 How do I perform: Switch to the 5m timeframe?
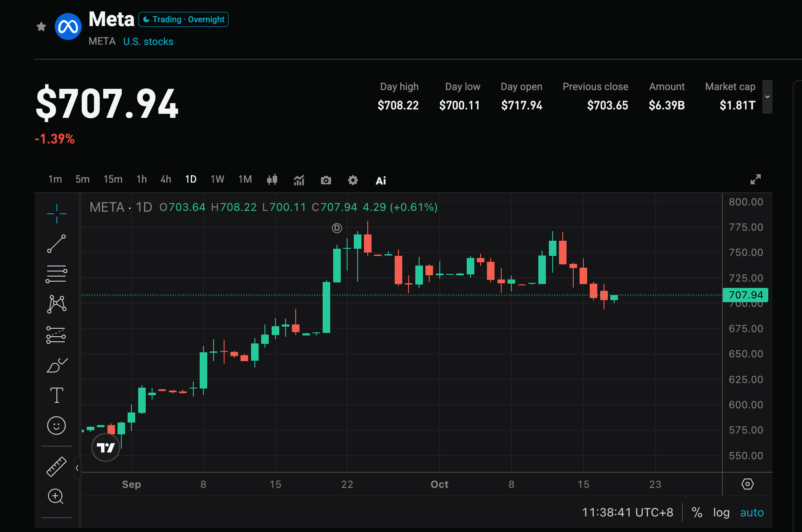(x=83, y=179)
